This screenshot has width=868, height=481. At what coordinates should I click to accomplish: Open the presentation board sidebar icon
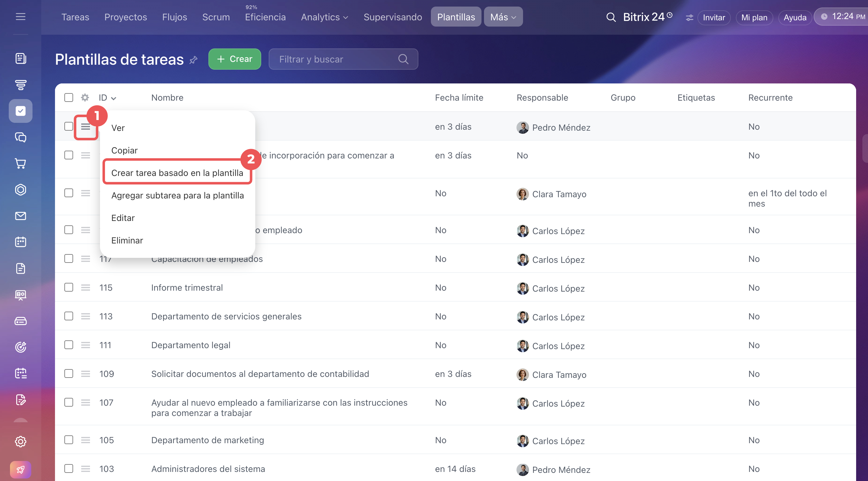21,295
